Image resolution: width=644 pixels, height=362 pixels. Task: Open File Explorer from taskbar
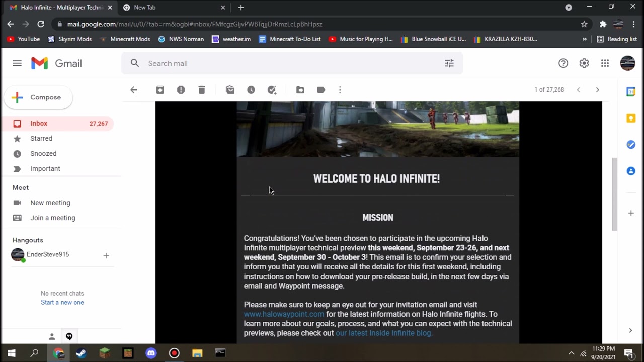tap(197, 353)
